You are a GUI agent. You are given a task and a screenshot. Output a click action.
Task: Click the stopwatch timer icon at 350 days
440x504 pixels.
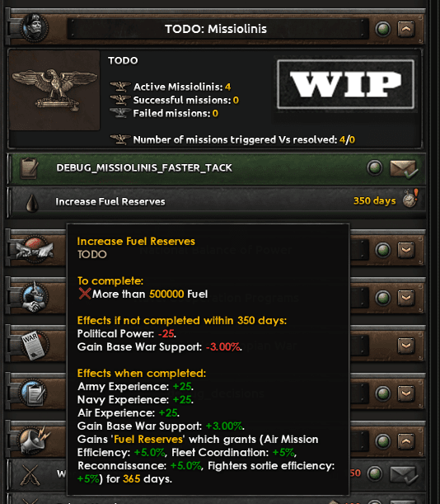pos(411,199)
